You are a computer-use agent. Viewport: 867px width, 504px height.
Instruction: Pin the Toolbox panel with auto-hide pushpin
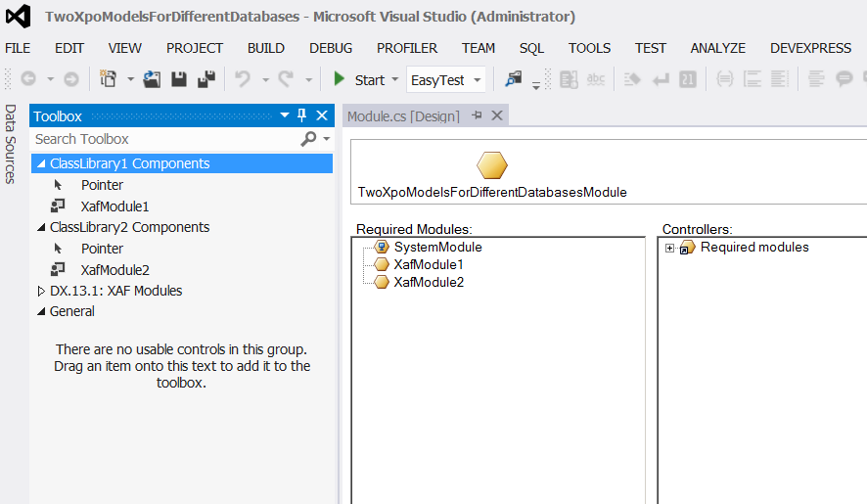click(301, 115)
